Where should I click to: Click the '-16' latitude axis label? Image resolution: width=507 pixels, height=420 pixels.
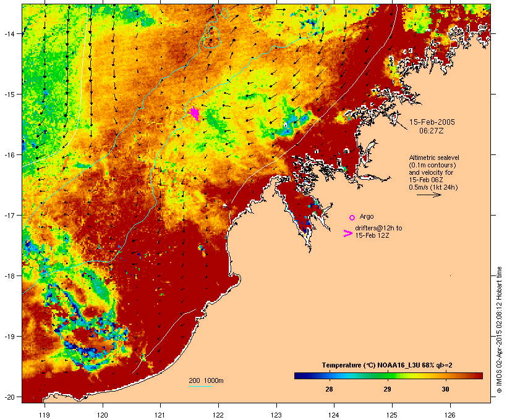tap(9, 155)
